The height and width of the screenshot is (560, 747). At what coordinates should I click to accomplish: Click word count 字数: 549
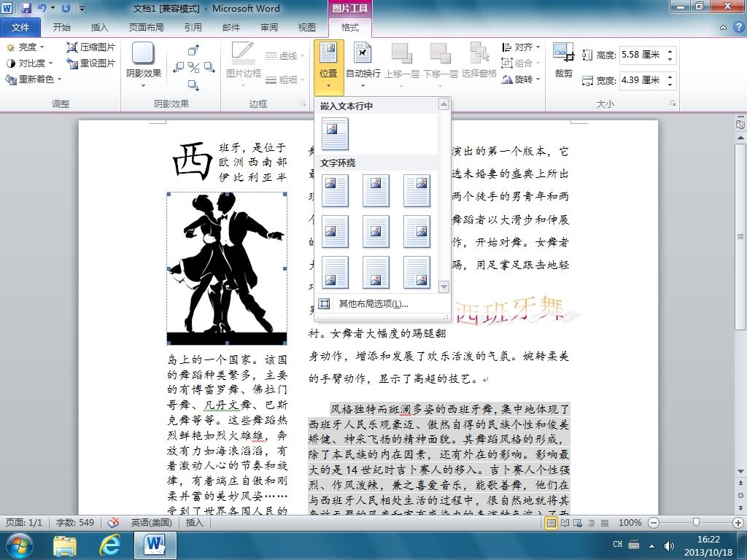pyautogui.click(x=75, y=522)
